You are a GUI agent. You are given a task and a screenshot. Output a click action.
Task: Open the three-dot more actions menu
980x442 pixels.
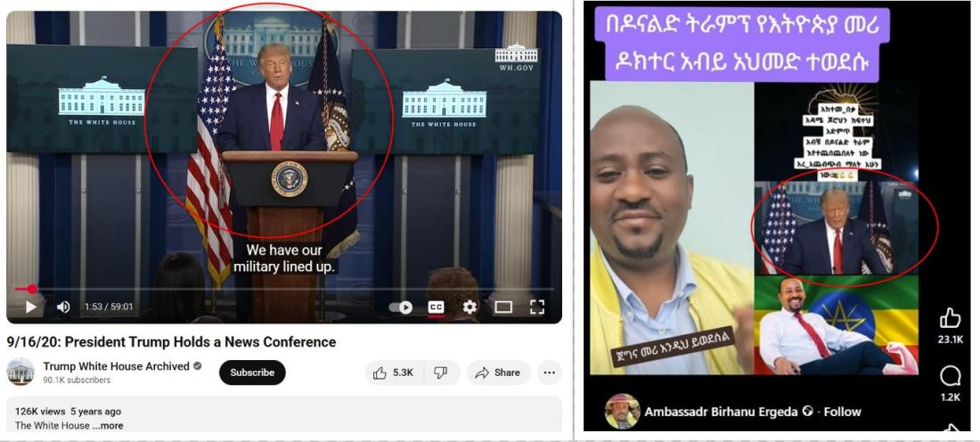coord(550,372)
